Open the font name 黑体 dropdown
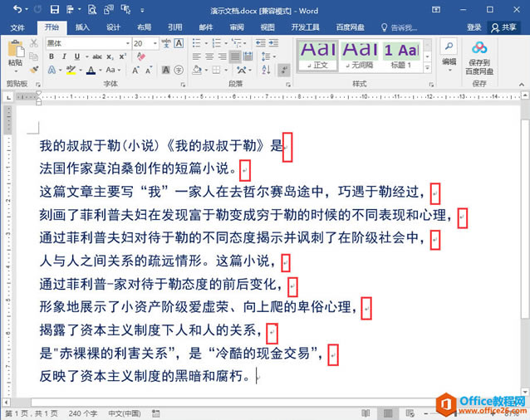The image size is (530, 420). pos(128,43)
